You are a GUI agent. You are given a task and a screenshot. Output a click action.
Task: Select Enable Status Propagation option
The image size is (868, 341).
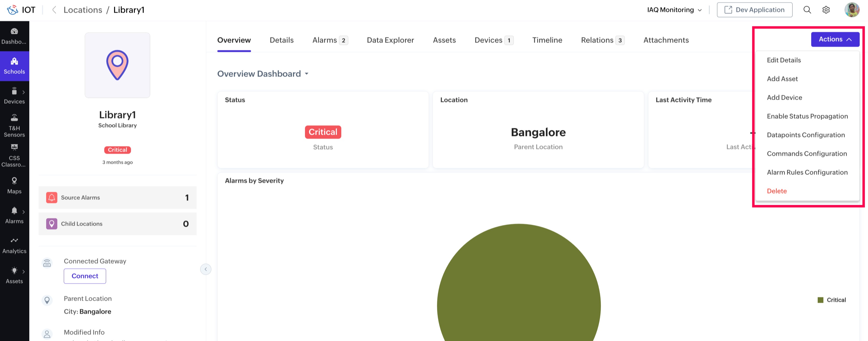(x=807, y=116)
